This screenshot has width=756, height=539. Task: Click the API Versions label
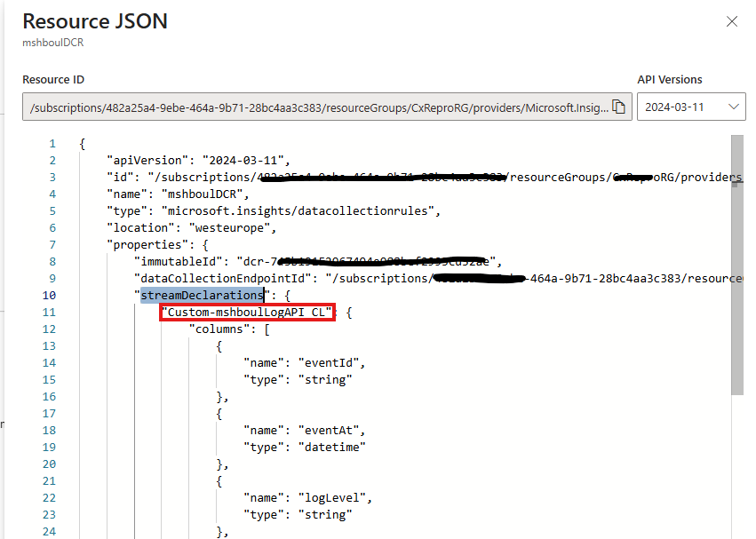[x=670, y=80]
